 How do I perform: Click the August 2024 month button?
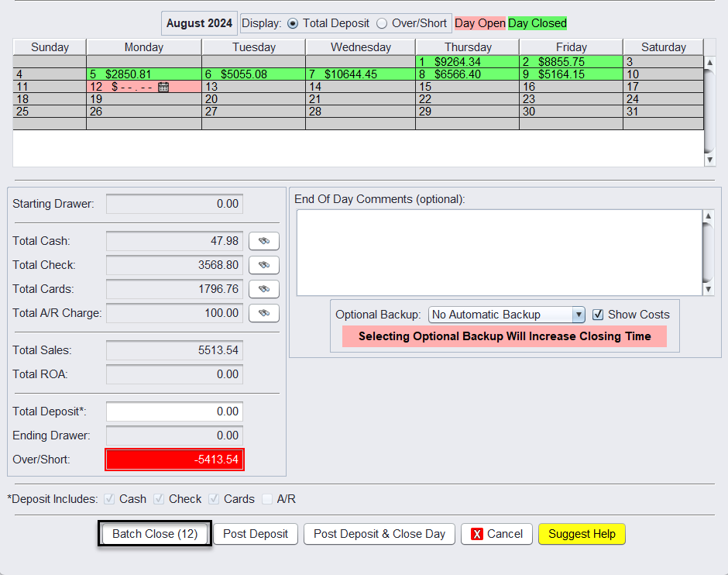(x=199, y=23)
